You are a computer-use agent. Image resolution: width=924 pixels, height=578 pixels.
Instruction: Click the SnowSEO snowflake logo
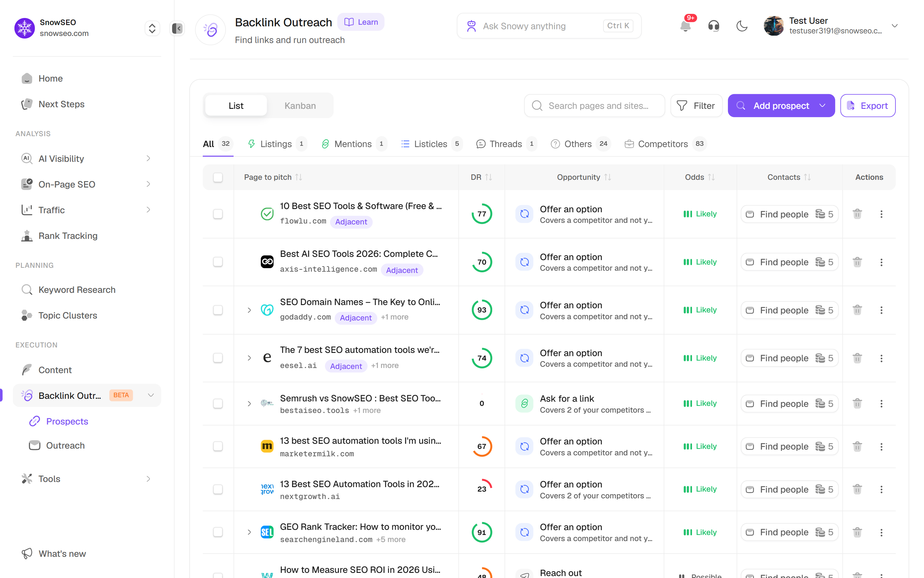(25, 28)
